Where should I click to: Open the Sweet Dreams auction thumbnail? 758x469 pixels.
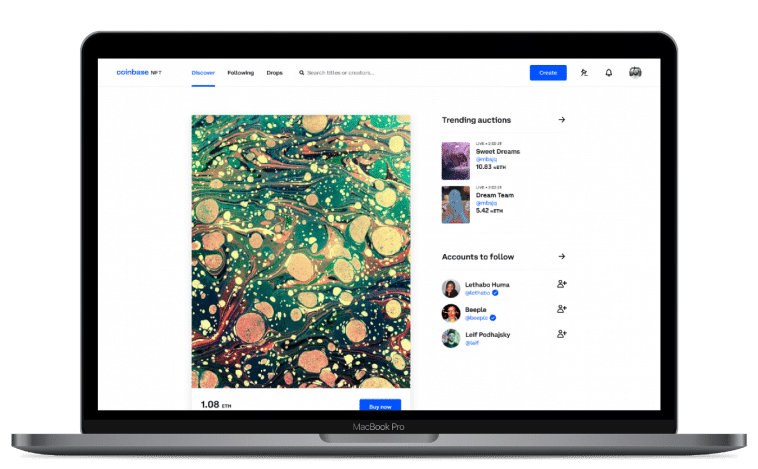pos(455,161)
